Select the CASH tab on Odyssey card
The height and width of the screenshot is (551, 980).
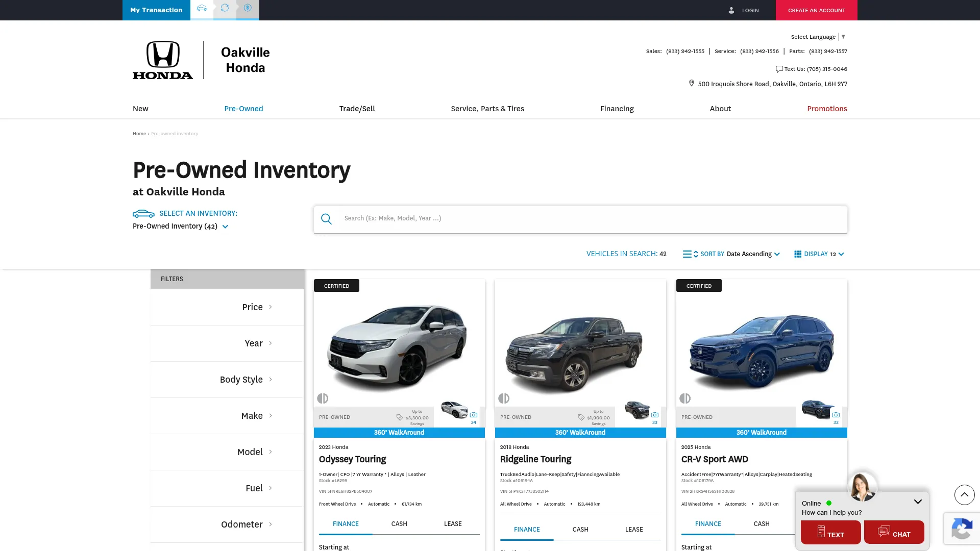[x=399, y=524]
